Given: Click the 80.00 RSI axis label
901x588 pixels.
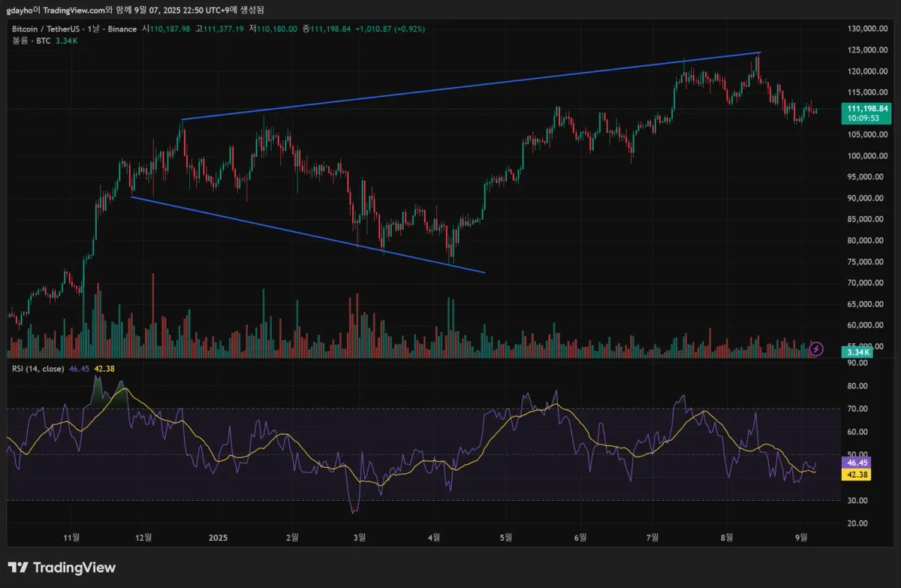Looking at the screenshot, I should [857, 386].
